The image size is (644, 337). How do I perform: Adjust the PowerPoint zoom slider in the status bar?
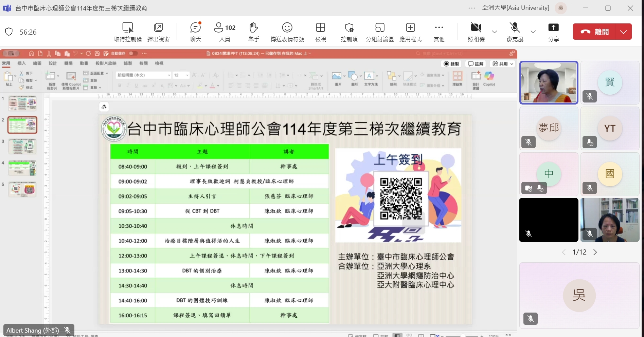(x=463, y=336)
